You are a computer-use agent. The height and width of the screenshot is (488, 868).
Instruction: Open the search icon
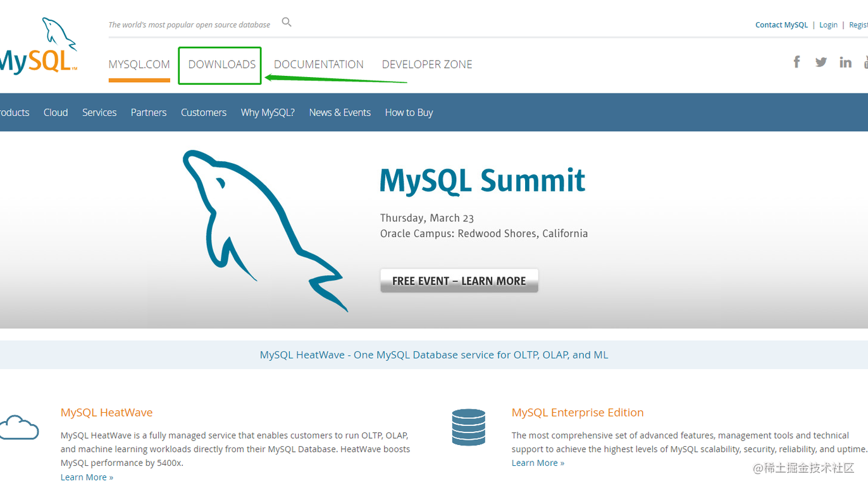[286, 21]
